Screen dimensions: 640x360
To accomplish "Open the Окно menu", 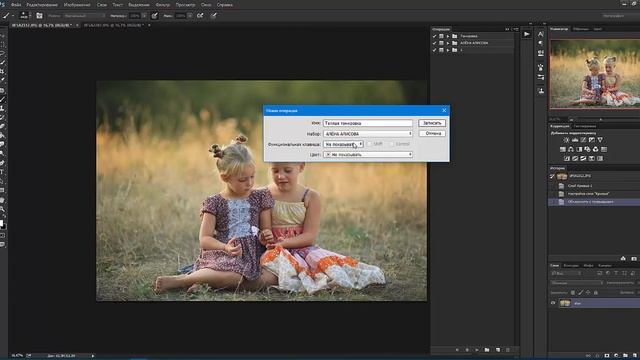I will 206,5.
